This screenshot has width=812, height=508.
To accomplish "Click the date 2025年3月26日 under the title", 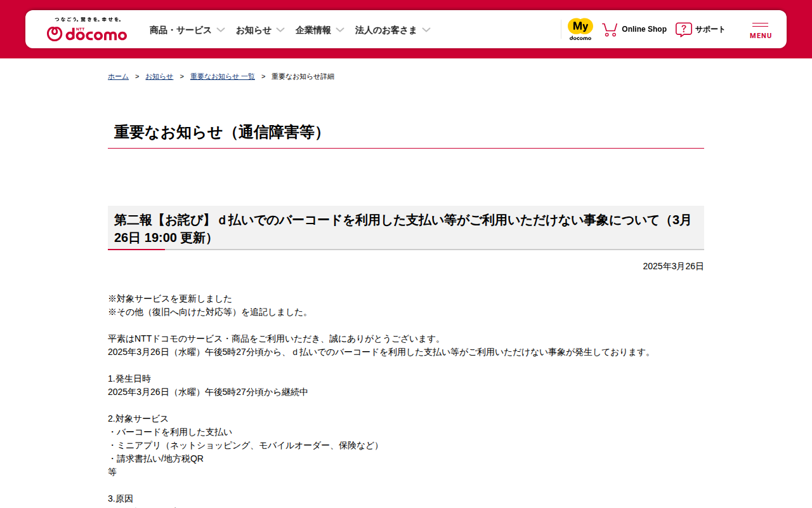I will coord(674,266).
